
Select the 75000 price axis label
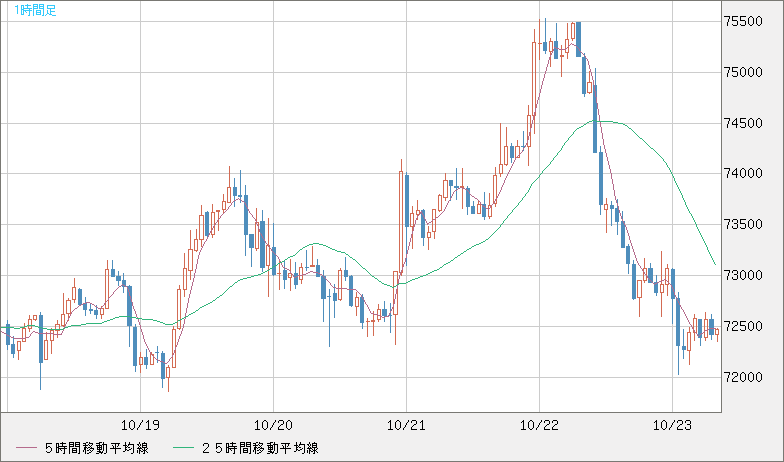(744, 72)
